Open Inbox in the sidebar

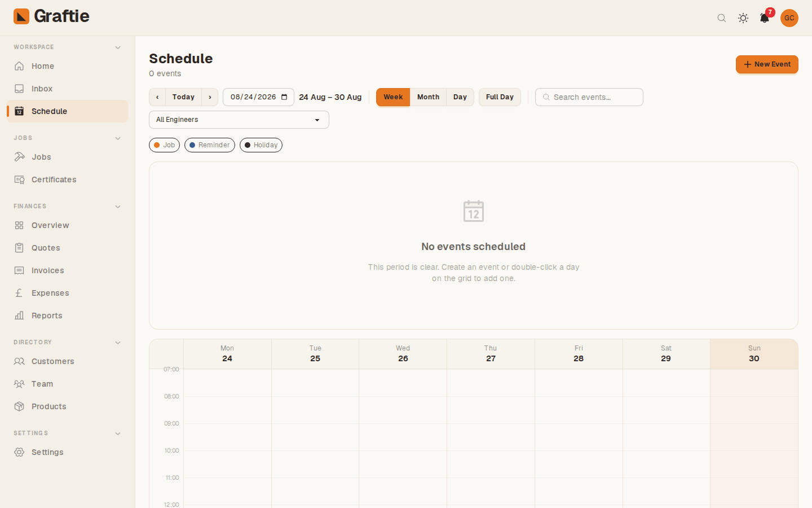tap(68, 89)
